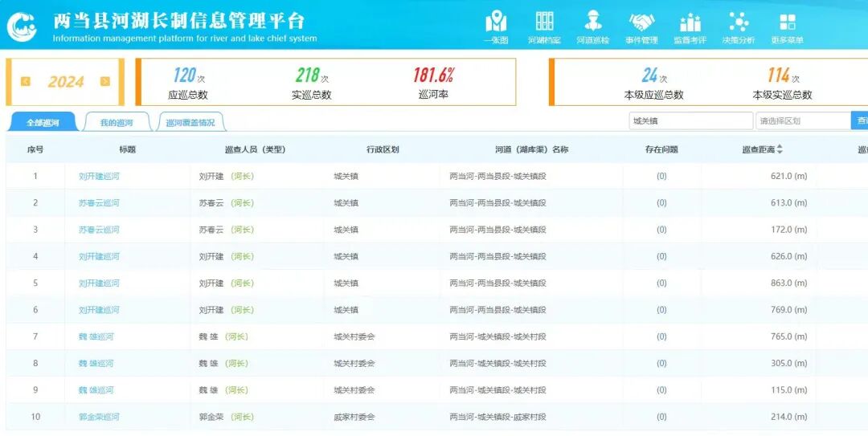Go to next year arrow
This screenshot has height=436, width=868.
click(x=105, y=81)
